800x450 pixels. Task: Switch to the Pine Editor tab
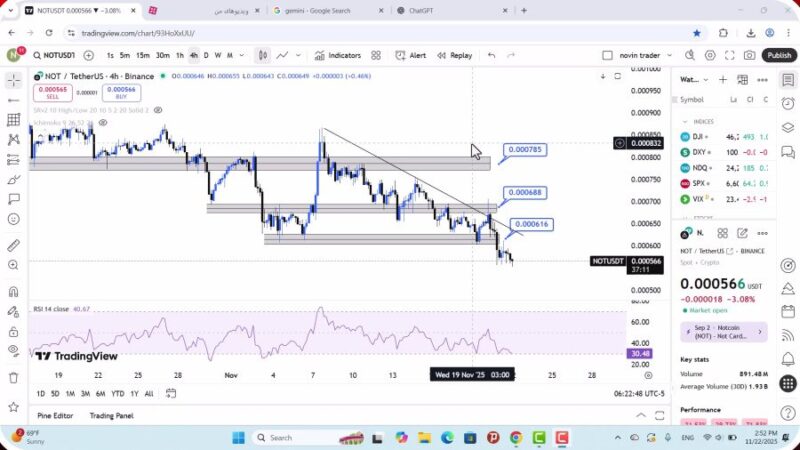point(55,415)
